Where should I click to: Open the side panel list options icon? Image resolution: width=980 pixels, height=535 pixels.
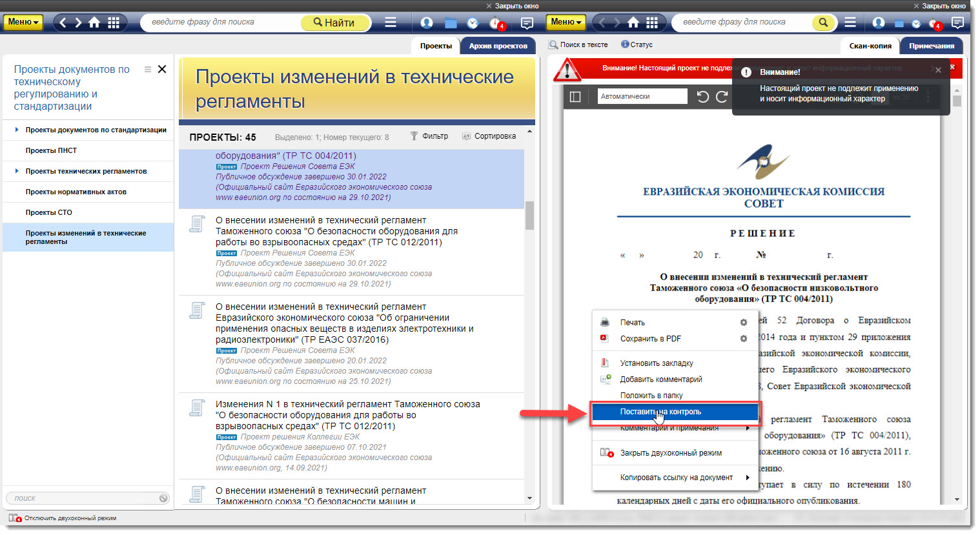pyautogui.click(x=148, y=69)
